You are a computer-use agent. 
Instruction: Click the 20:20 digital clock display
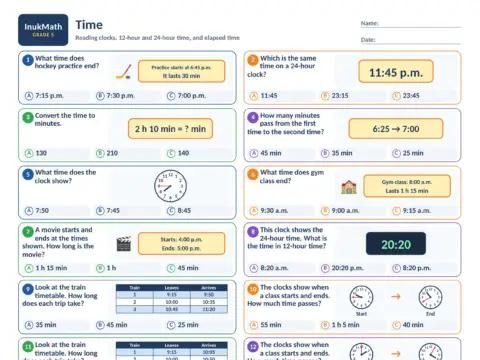(396, 244)
